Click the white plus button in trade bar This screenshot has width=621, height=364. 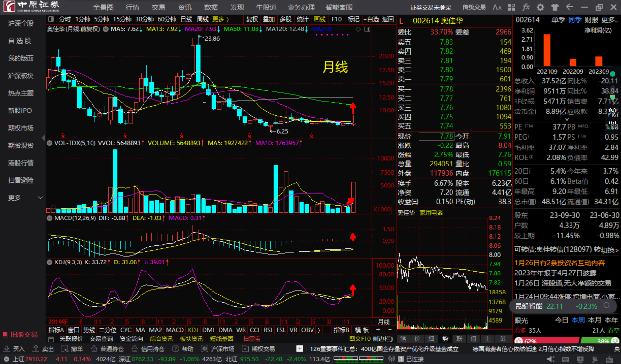coord(300,349)
